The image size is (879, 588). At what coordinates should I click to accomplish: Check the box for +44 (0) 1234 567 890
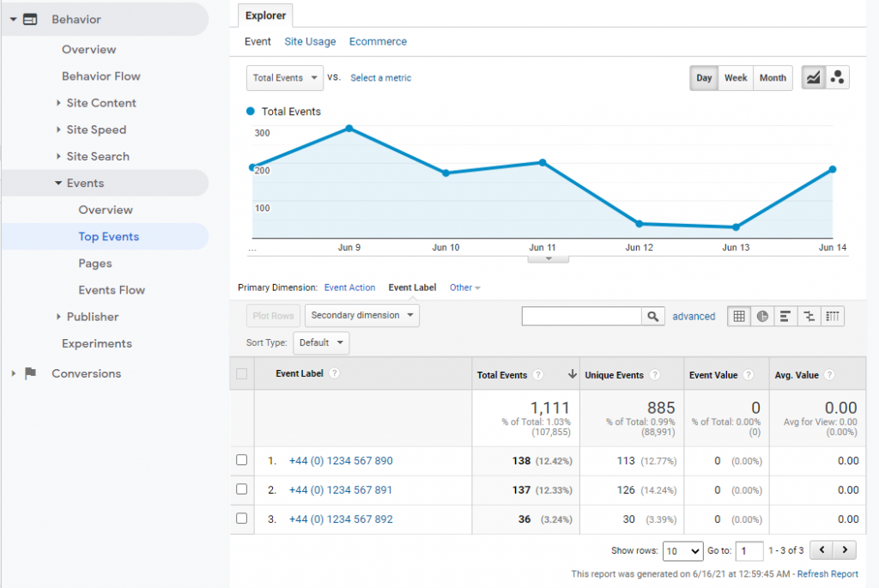[242, 460]
